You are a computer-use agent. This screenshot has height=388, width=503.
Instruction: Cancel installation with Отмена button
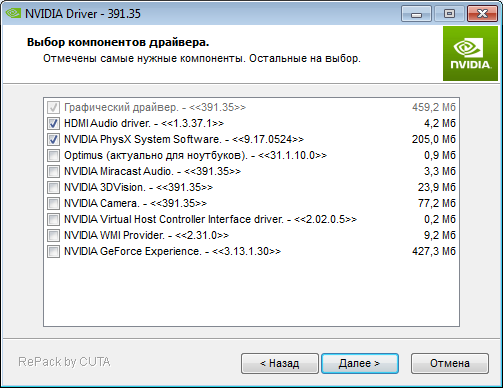tap(450, 363)
